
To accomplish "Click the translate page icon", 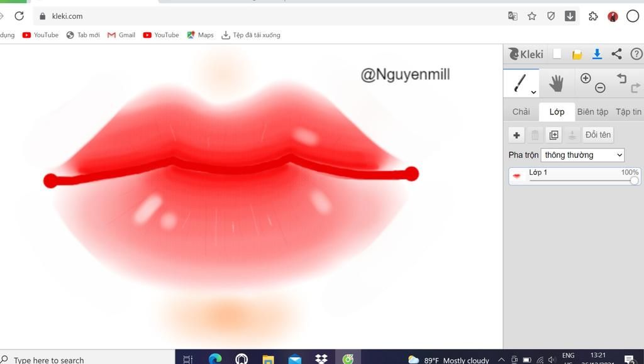I will [513, 16].
